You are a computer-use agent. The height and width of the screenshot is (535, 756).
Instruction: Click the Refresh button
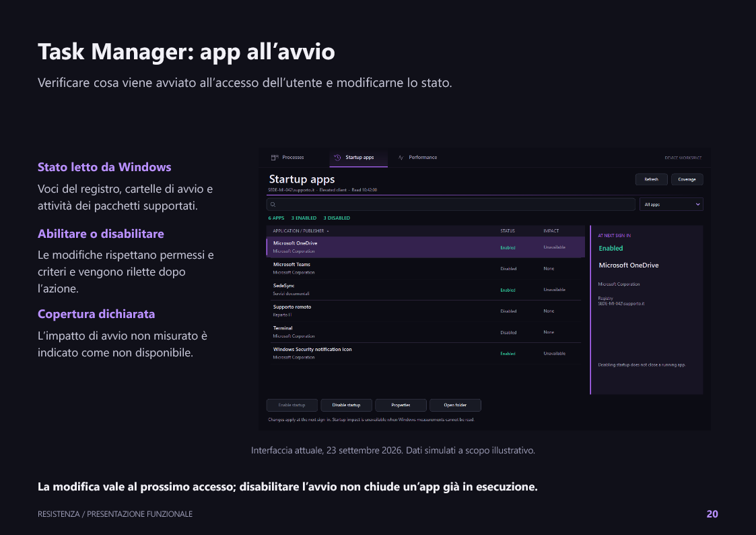[x=652, y=179]
